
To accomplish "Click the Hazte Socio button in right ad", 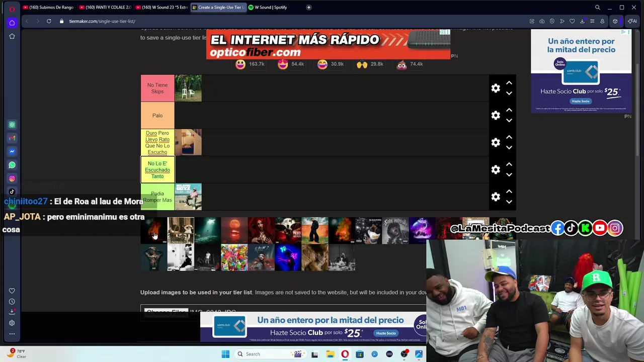I will [x=581, y=101].
